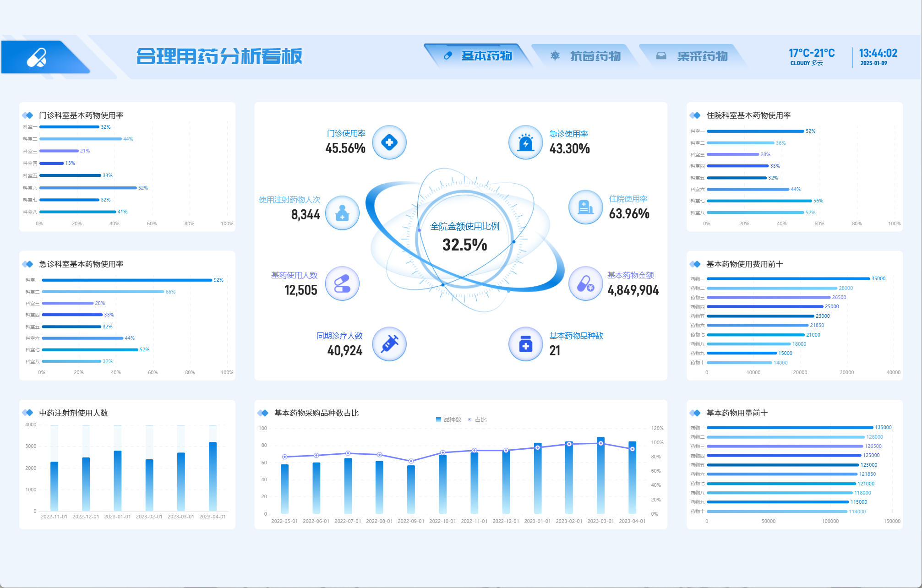Toggle the 占比 legend line series
922x588 pixels.
(477, 419)
